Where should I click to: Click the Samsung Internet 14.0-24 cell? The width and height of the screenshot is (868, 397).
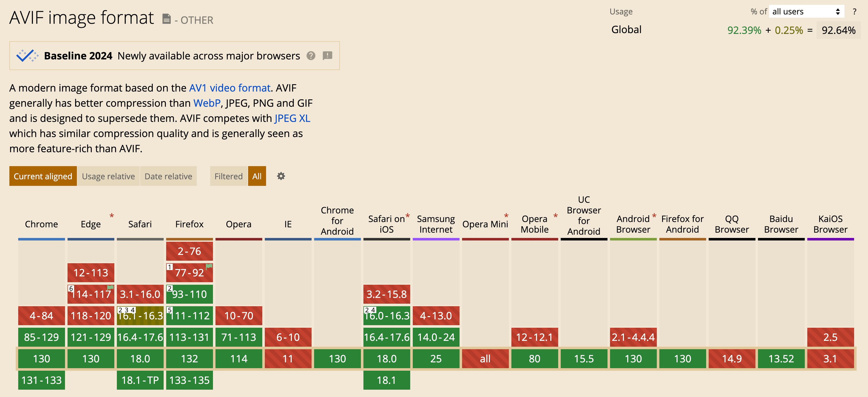pyautogui.click(x=436, y=337)
